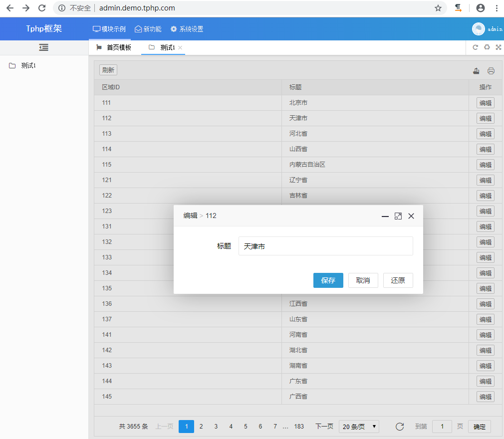The width and height of the screenshot is (504, 439).
Task: Click the 刷新 button above the table
Action: click(x=108, y=70)
